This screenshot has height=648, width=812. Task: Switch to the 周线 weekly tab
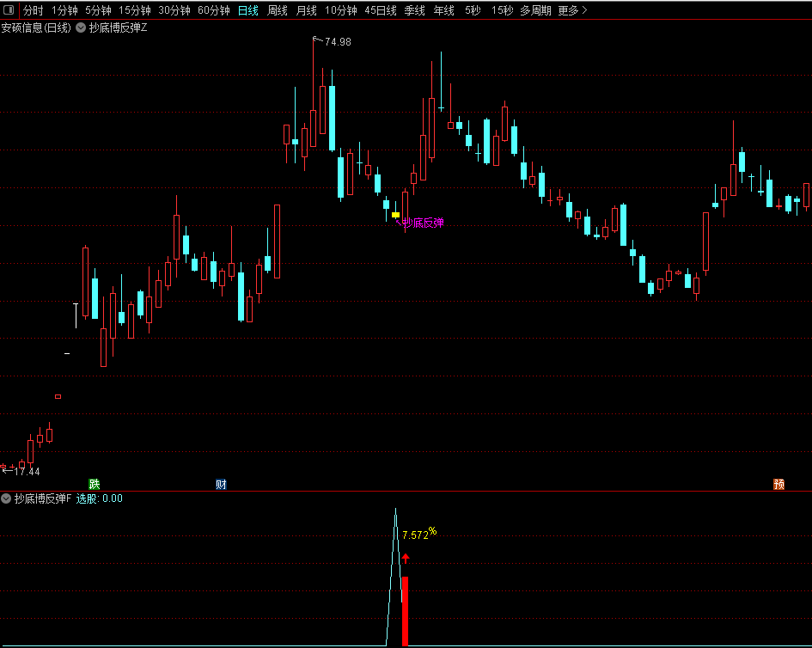[277, 10]
